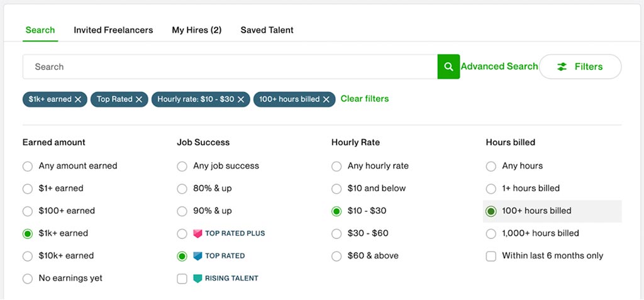Pick the 1,000+ hours billed option

point(491,233)
